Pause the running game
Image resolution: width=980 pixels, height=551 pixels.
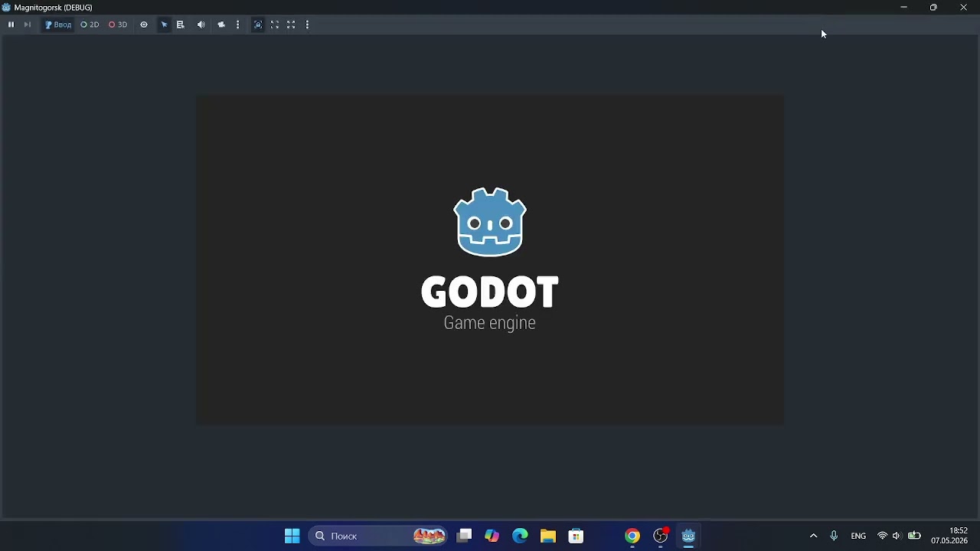tap(11, 24)
